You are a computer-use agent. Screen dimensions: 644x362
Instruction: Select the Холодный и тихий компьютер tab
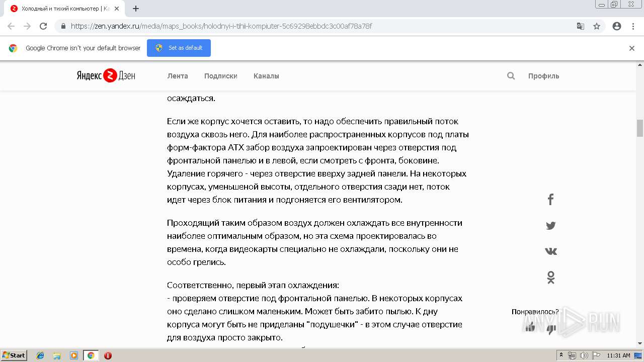coord(64,9)
